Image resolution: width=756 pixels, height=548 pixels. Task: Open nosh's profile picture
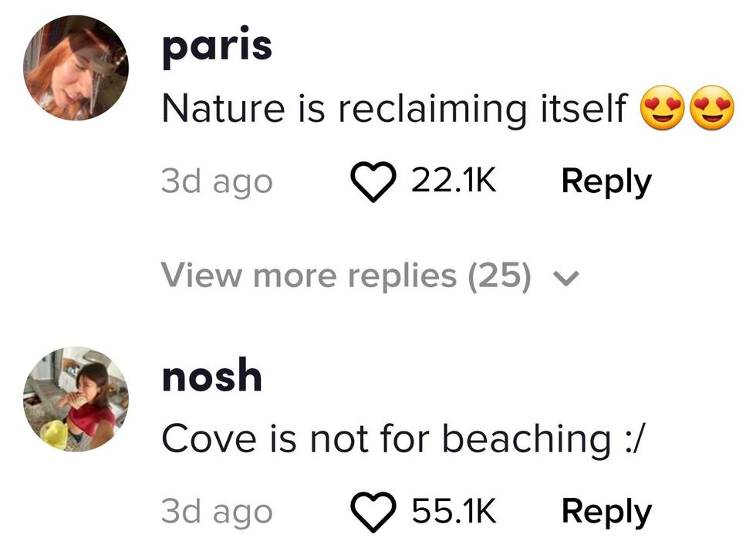(x=76, y=398)
